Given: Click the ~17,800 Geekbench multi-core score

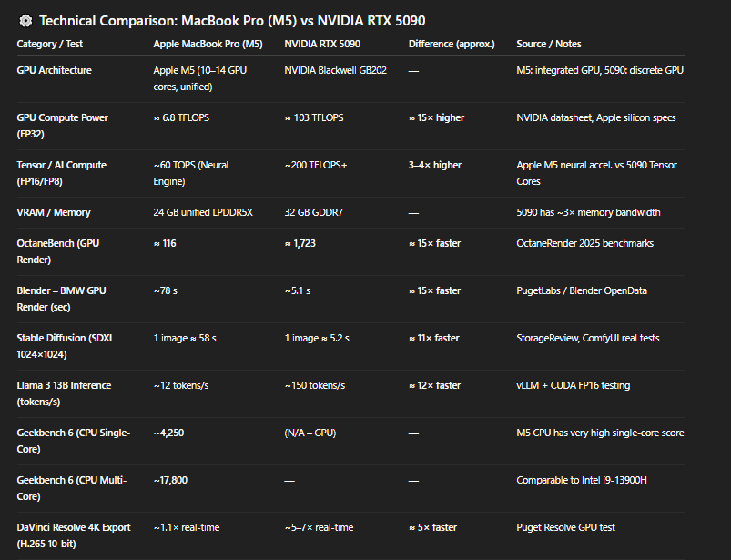Looking at the screenshot, I should point(171,480).
